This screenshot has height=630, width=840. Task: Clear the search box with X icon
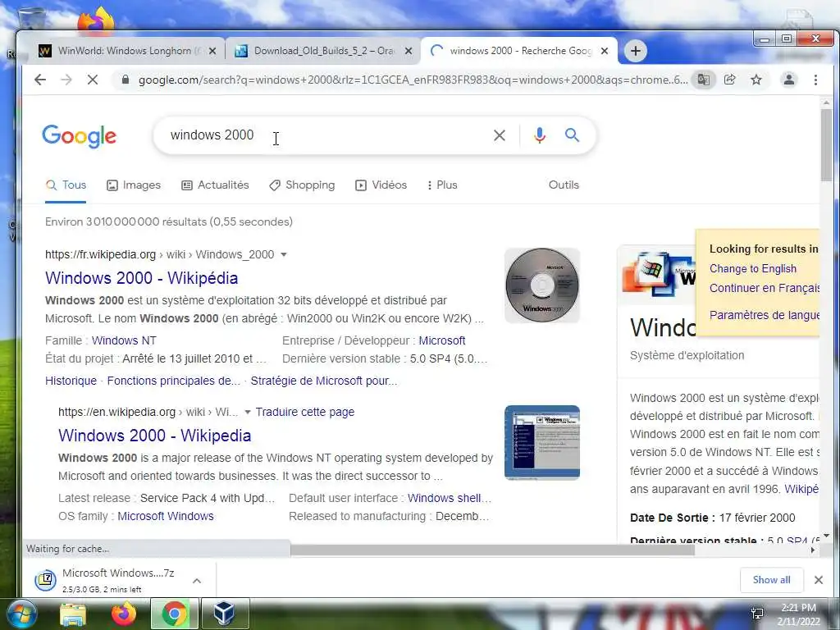coord(500,135)
